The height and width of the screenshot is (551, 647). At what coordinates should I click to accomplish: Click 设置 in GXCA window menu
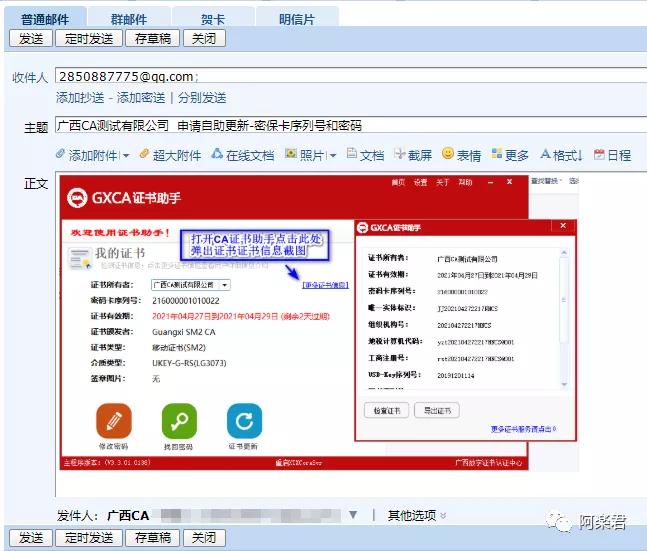420,182
